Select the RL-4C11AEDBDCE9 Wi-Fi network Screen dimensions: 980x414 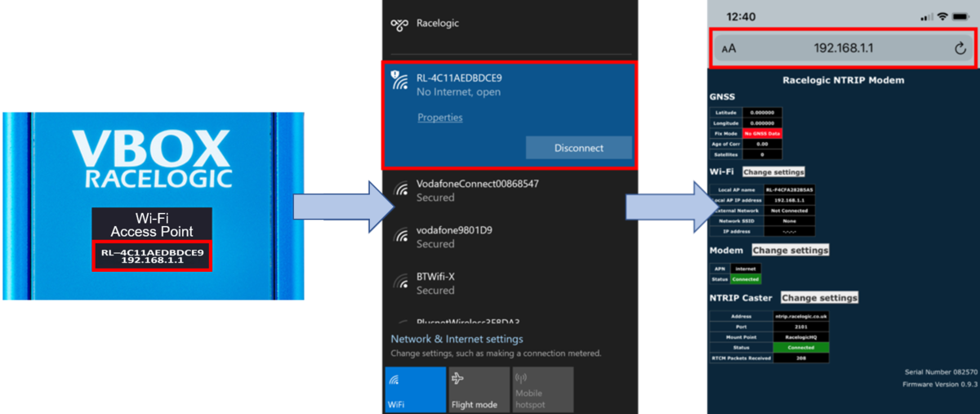tap(510, 116)
